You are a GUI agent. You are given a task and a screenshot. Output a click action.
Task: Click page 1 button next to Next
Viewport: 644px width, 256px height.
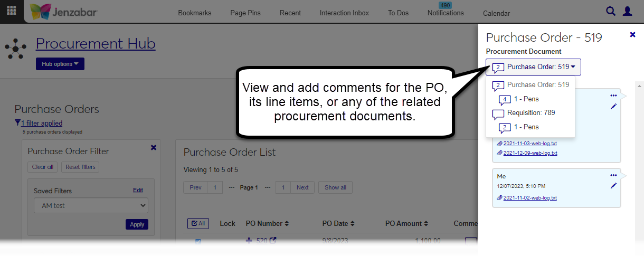point(283,187)
